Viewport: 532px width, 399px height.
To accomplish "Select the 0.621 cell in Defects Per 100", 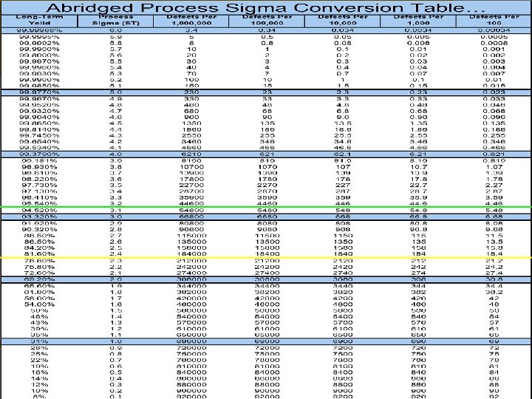I will [x=494, y=154].
